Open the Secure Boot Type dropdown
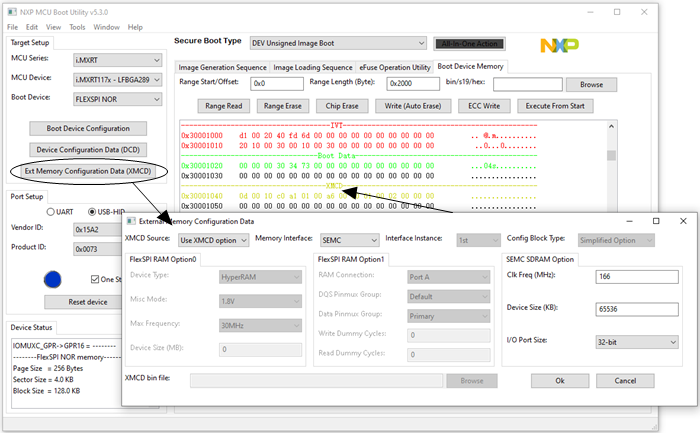 click(338, 43)
